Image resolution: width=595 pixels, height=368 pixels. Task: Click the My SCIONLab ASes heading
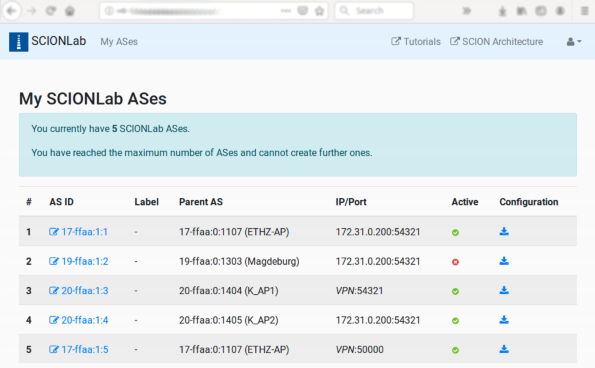coord(93,99)
